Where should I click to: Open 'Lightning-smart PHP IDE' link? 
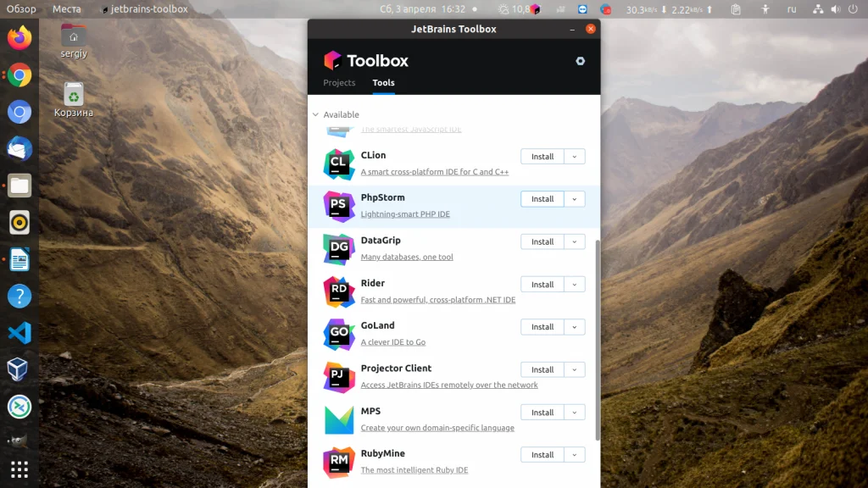point(405,214)
